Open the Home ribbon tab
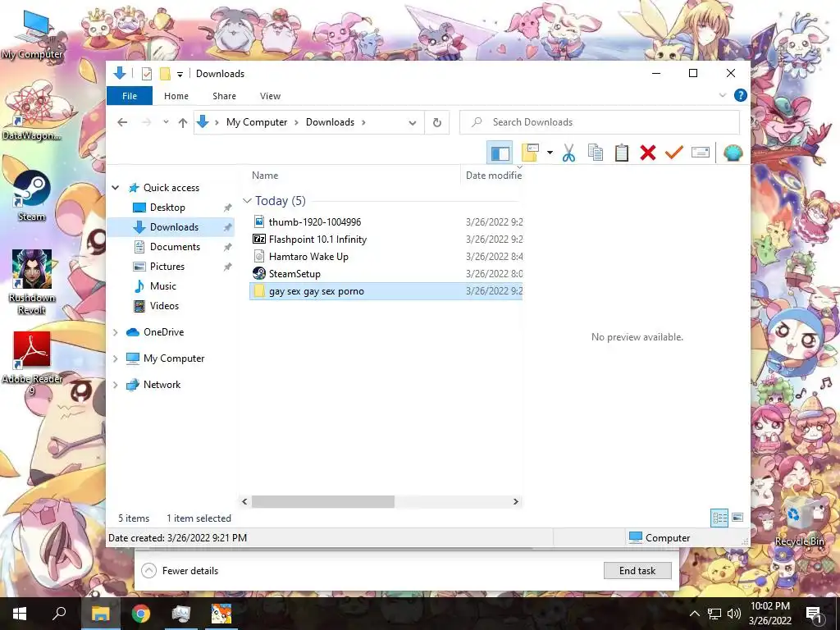Image resolution: width=840 pixels, height=630 pixels. (176, 96)
